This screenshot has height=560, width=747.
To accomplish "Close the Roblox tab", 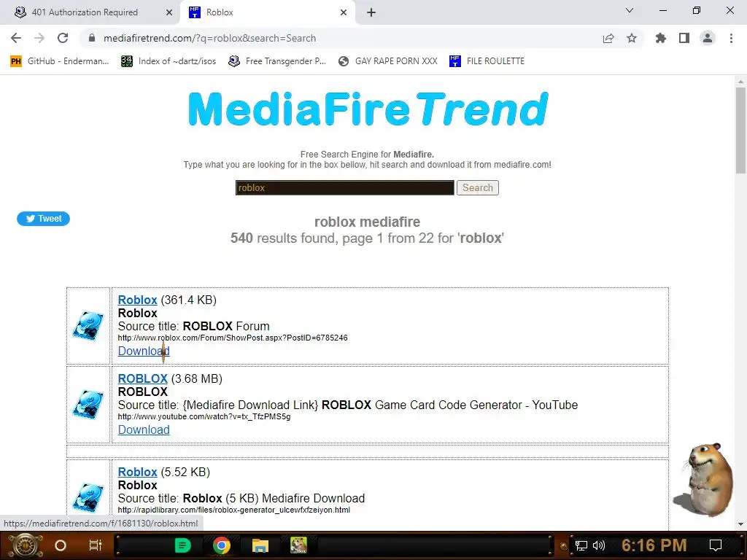I will [x=344, y=12].
